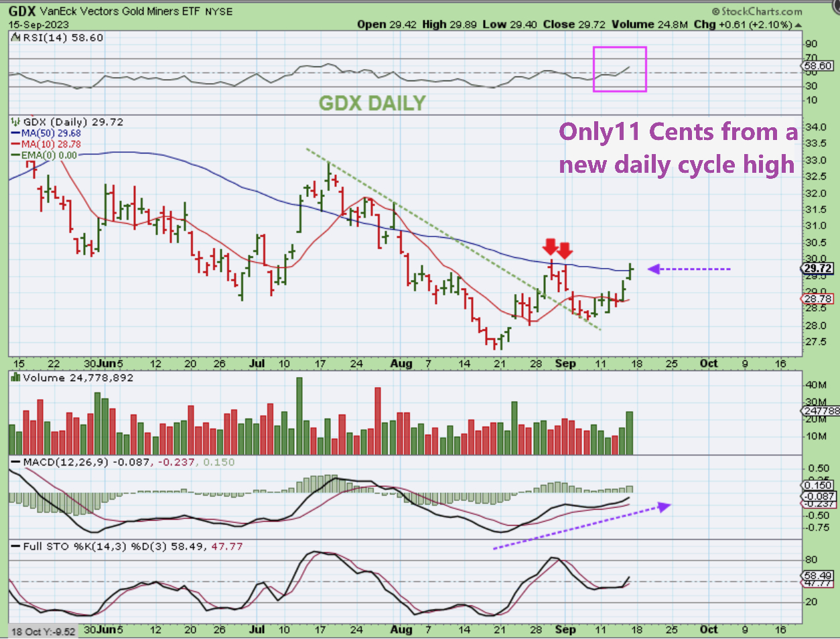The height and width of the screenshot is (639, 840).
Task: Click the green EMA(0) legend line swatch
Action: (x=15, y=155)
